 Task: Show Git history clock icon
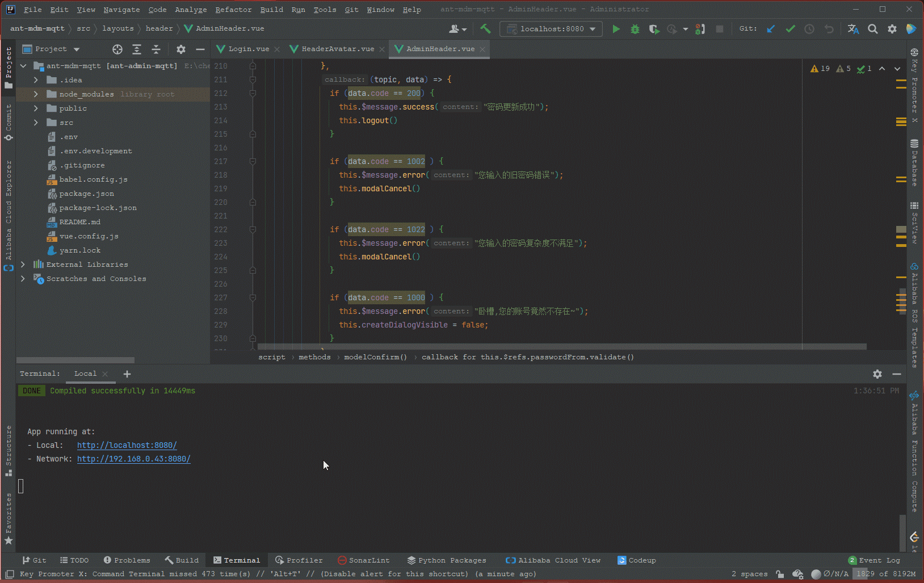(x=809, y=29)
